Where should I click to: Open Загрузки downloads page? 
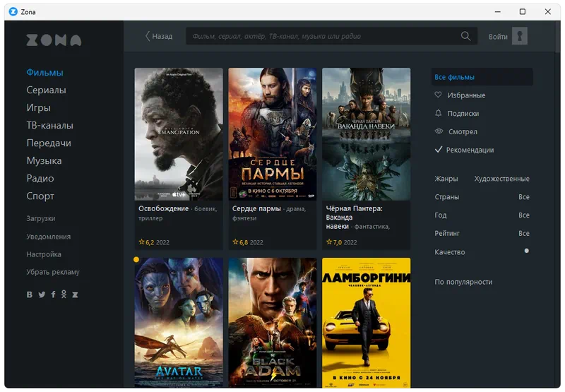click(x=41, y=218)
